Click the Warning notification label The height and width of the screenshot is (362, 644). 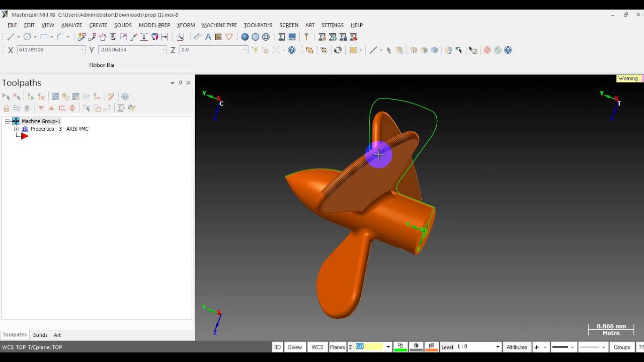point(629,78)
